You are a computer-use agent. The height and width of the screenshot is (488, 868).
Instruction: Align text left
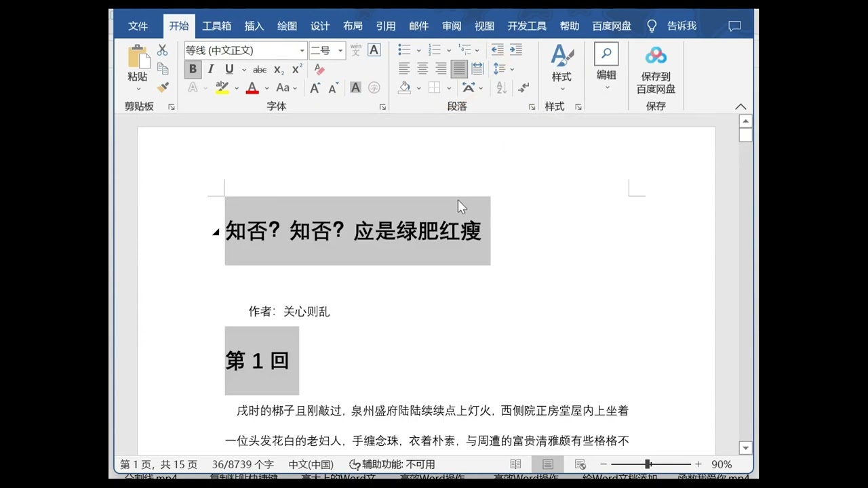tap(404, 68)
